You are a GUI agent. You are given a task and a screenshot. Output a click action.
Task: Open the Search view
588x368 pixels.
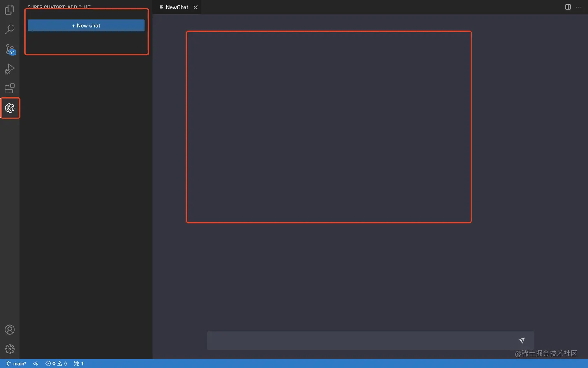(x=10, y=29)
